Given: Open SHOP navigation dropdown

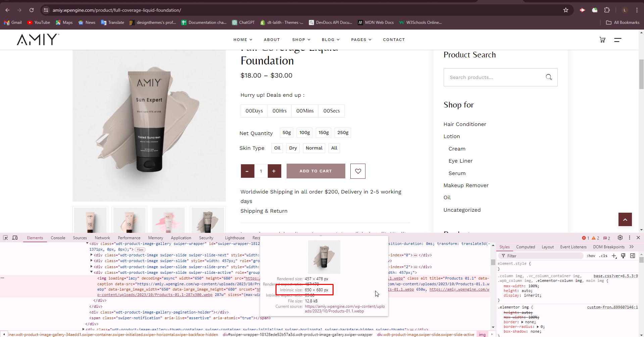Looking at the screenshot, I should (x=301, y=40).
